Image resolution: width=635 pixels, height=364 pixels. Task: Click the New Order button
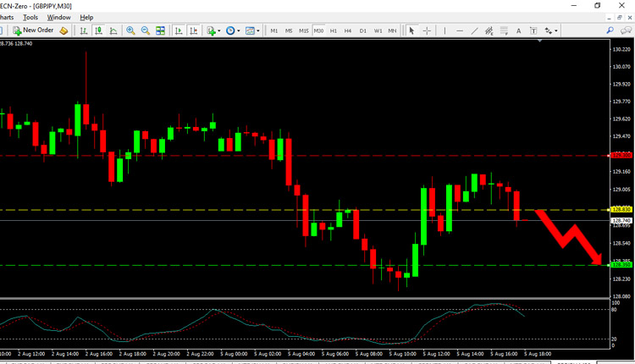tap(32, 30)
